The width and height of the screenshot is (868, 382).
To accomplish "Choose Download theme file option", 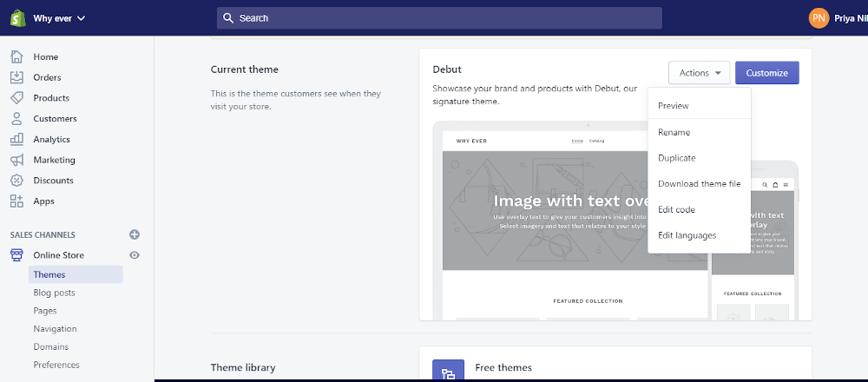I will [x=699, y=184].
